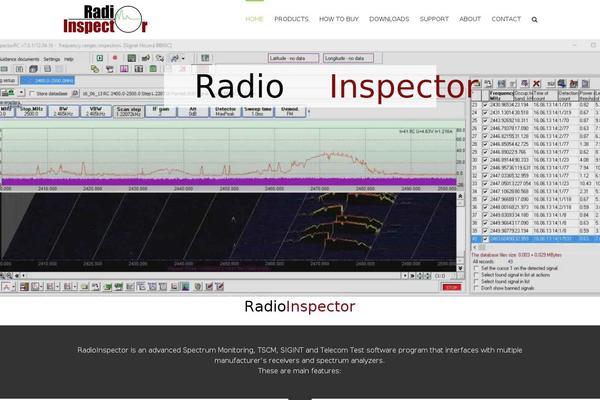Select table row 33 in signal list

[x=535, y=184]
